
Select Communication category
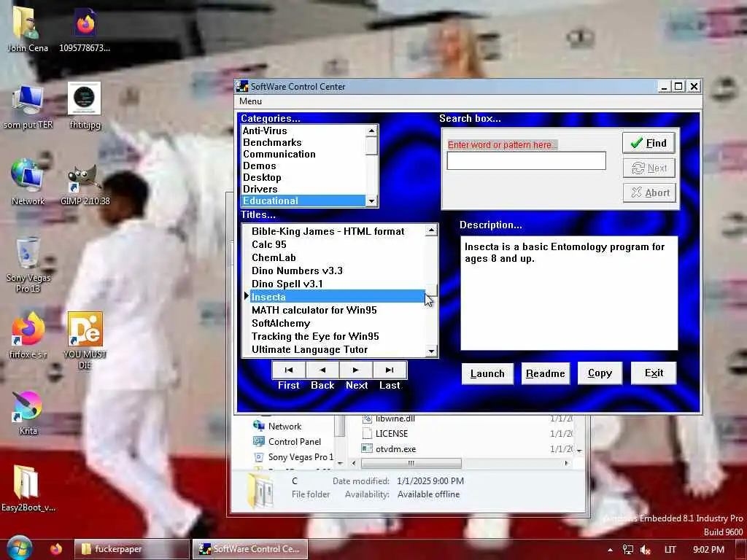303,154
